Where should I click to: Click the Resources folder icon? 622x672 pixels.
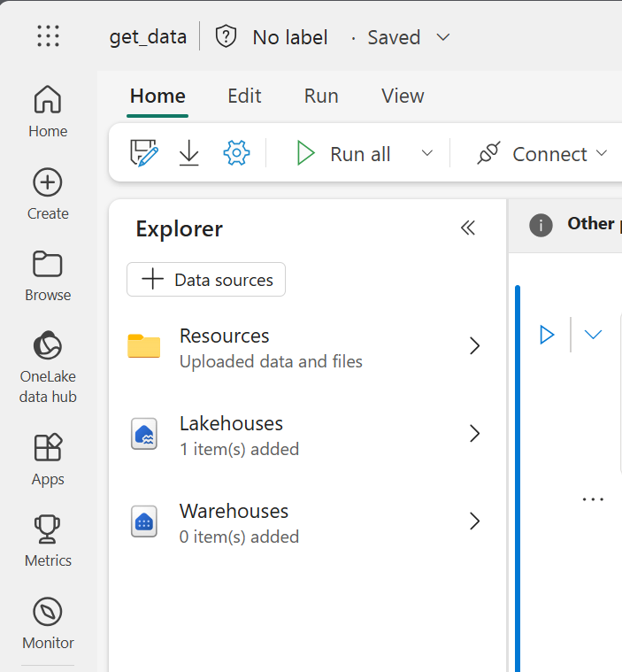144,346
